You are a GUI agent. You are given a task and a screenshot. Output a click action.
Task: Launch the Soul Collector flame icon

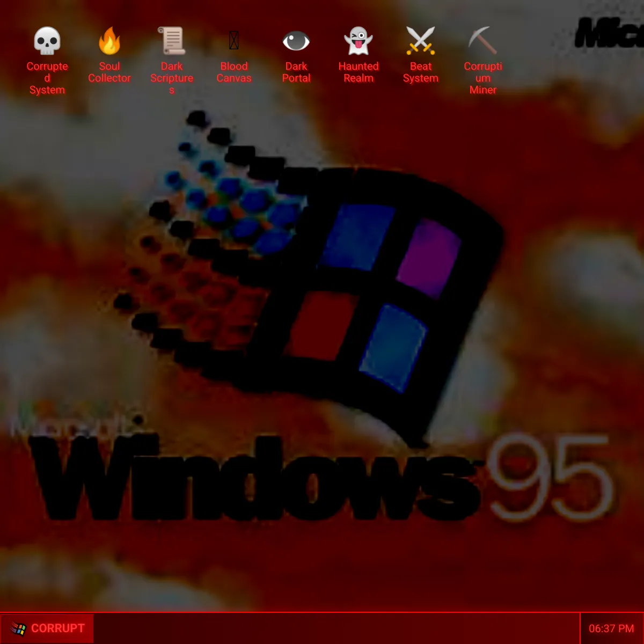(x=109, y=41)
